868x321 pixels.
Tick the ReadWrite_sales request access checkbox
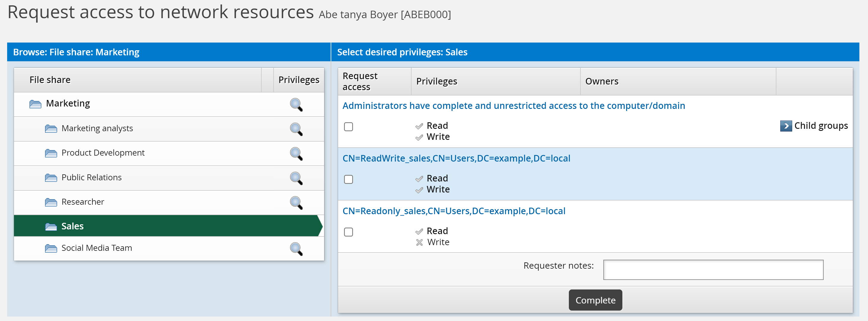click(x=349, y=179)
